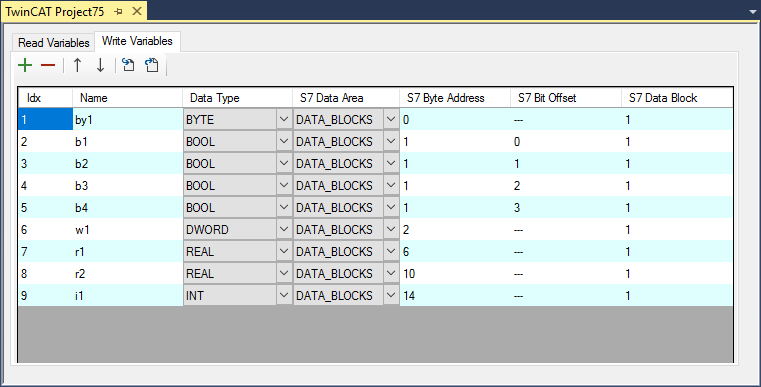Viewport: 761px width, 387px height.
Task: Close the TwinCAT Project75 tab
Action: pyautogui.click(x=137, y=11)
